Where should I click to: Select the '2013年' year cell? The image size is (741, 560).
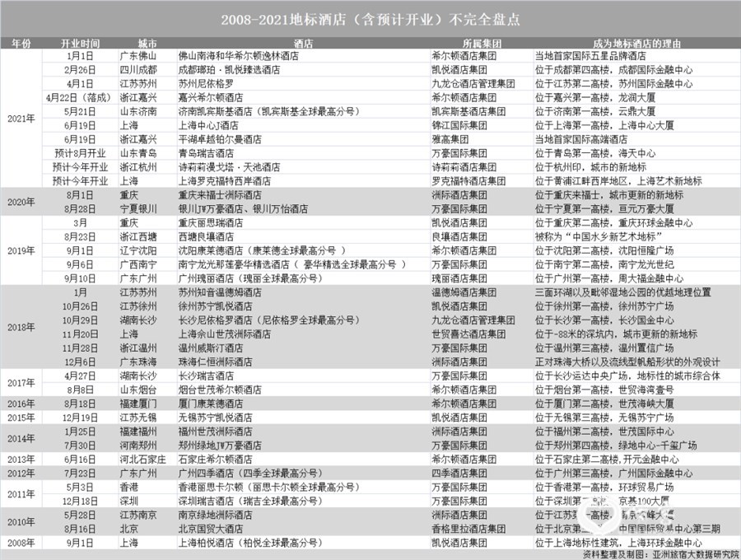[x=21, y=460]
